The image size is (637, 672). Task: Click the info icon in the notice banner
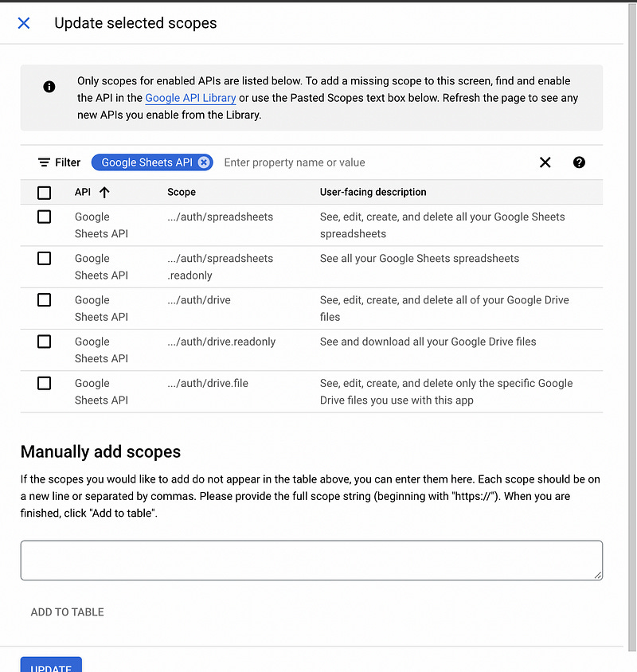click(x=49, y=88)
